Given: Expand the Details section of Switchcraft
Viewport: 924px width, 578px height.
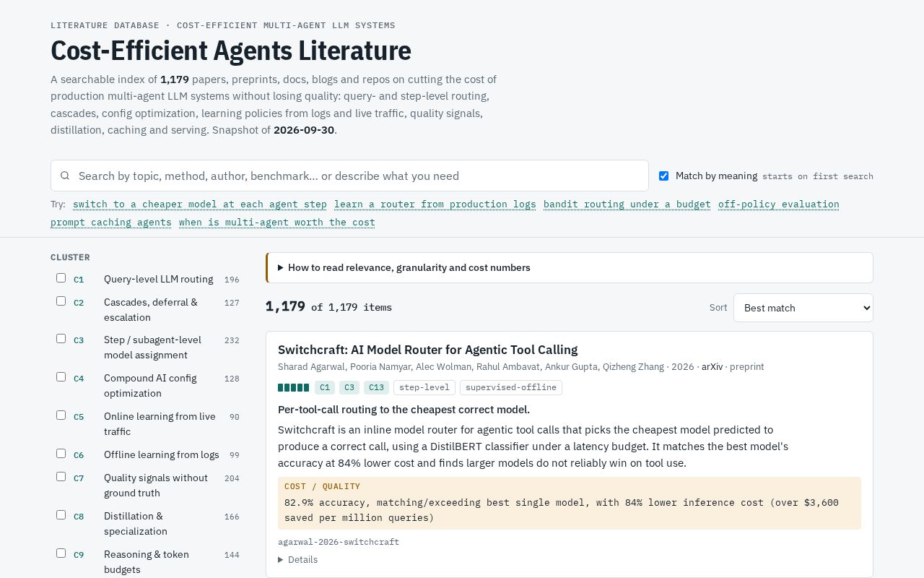Looking at the screenshot, I should click(297, 559).
